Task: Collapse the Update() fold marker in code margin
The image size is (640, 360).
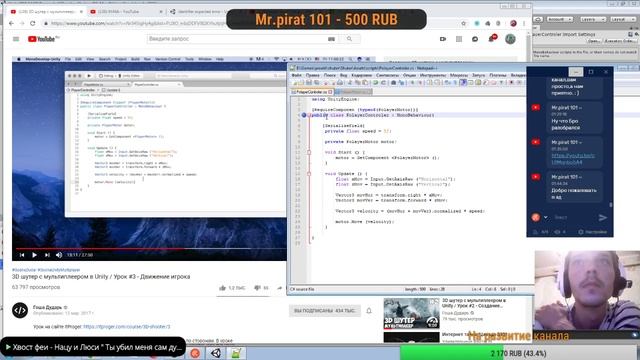Action: click(x=309, y=174)
